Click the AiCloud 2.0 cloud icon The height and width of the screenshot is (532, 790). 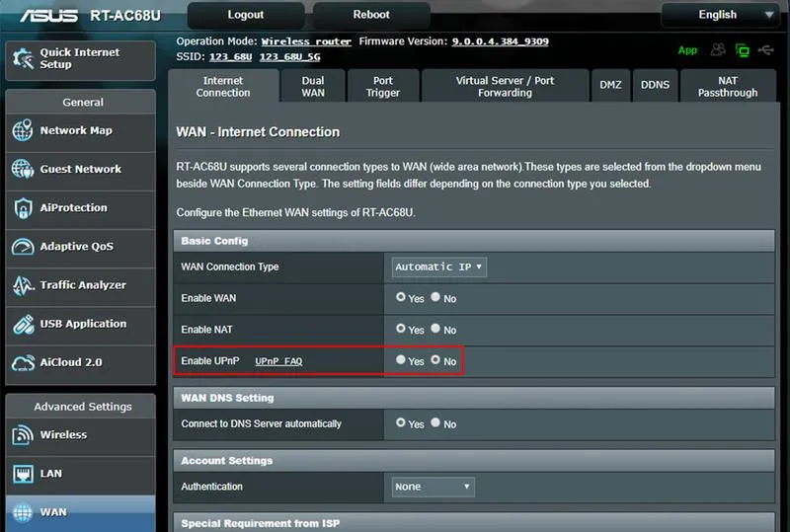pos(23,363)
